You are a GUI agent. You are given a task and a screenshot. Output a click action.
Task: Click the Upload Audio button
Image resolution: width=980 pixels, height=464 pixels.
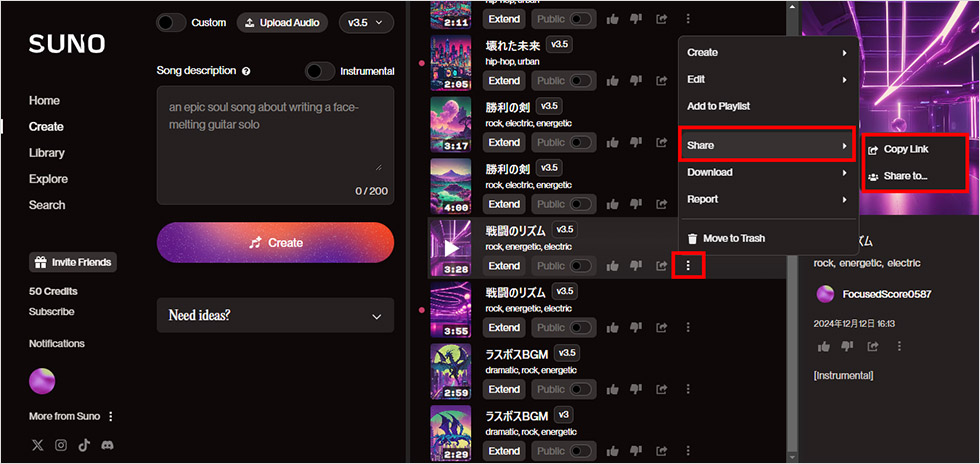(x=282, y=23)
